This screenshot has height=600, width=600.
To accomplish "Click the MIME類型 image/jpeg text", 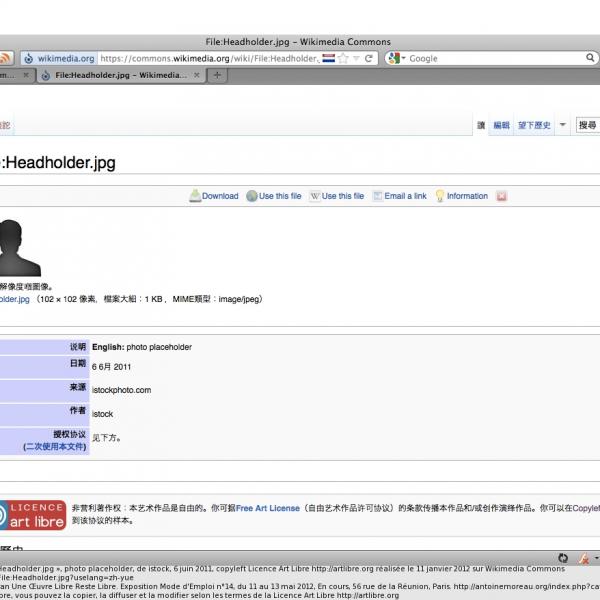I will pyautogui.click(x=217, y=299).
